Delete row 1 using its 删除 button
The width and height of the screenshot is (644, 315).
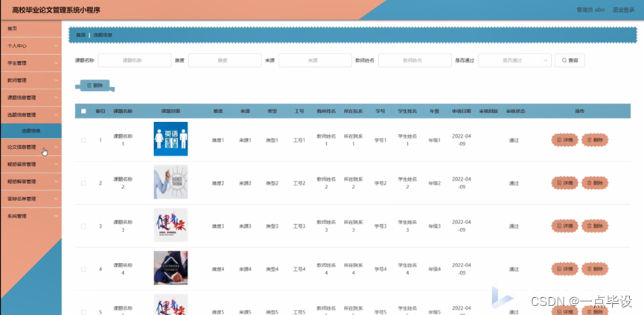pyautogui.click(x=595, y=140)
